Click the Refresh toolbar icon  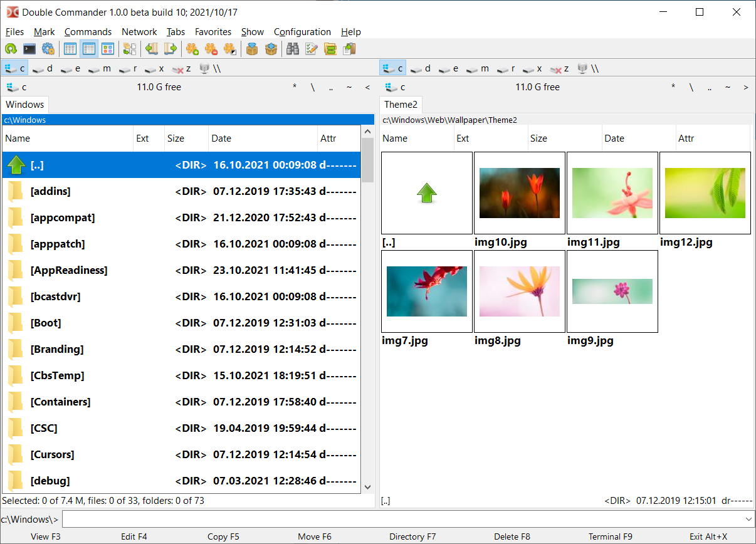[11, 49]
